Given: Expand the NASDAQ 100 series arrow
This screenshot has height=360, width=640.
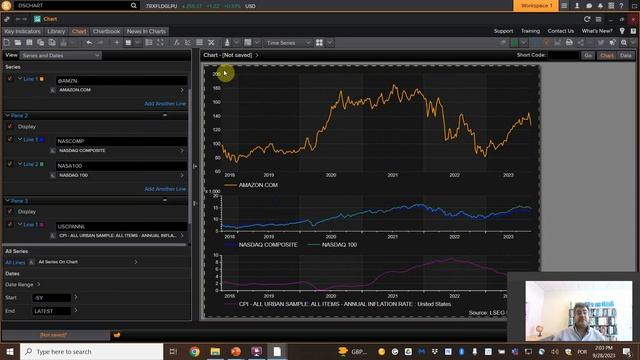Looking at the screenshot, I should (x=182, y=175).
